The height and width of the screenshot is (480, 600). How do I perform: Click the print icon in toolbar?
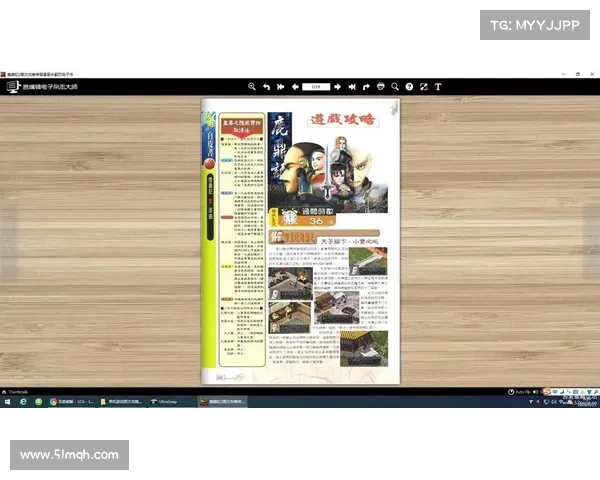(x=381, y=87)
